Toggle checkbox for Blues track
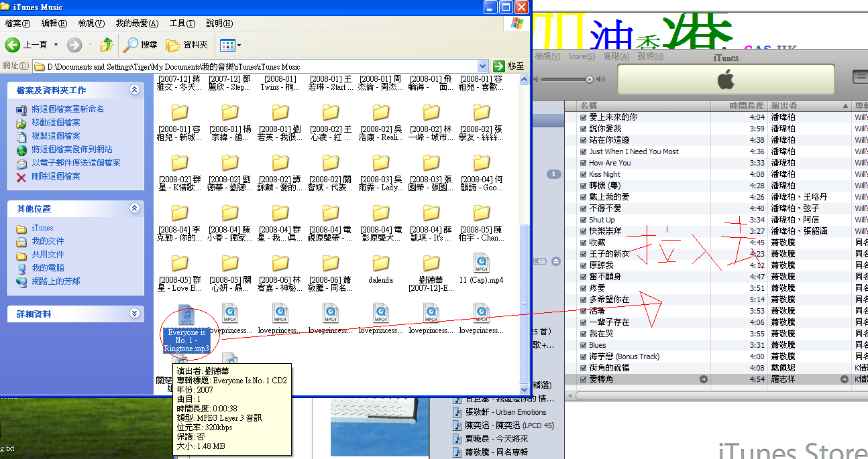This screenshot has width=868, height=459. point(584,345)
